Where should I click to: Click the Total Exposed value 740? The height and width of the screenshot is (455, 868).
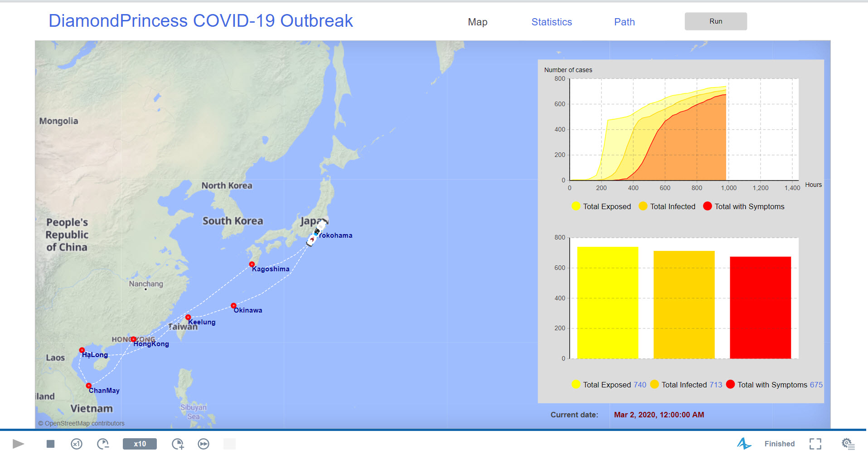tap(640, 385)
